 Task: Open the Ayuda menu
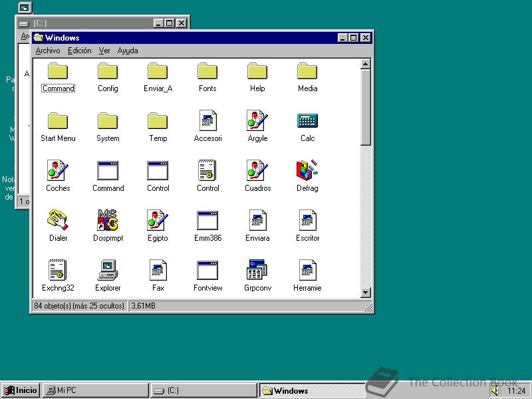[x=128, y=51]
